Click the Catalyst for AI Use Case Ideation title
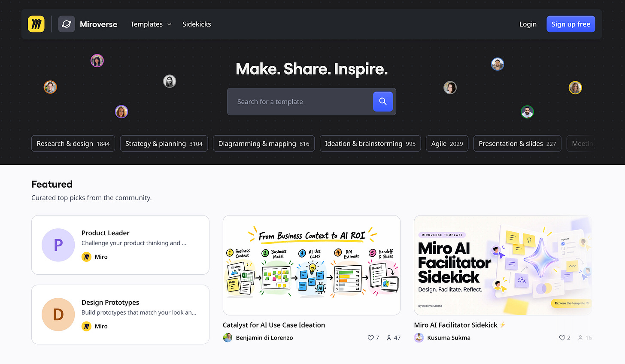The width and height of the screenshot is (625, 364). pyautogui.click(x=274, y=325)
